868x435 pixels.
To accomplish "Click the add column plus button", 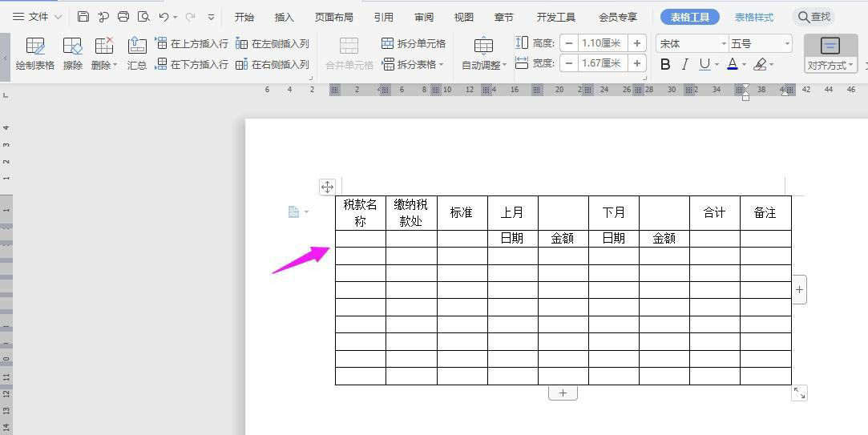I will pyautogui.click(x=799, y=289).
